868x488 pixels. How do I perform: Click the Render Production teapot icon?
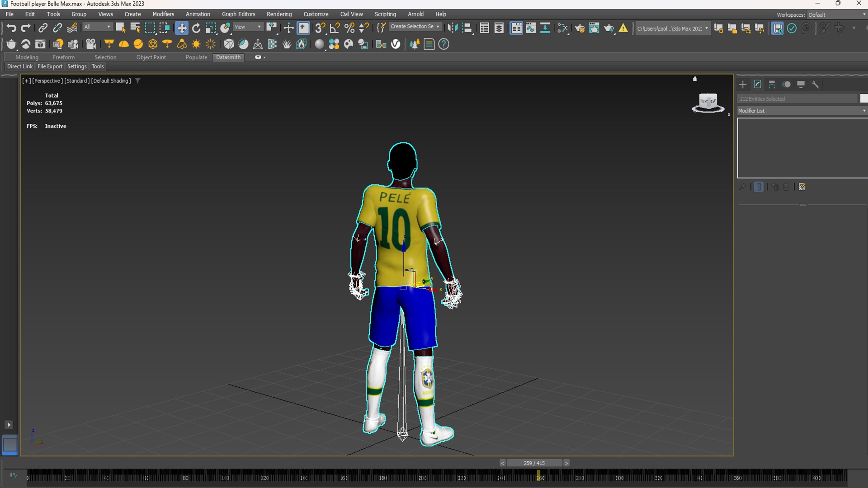609,28
